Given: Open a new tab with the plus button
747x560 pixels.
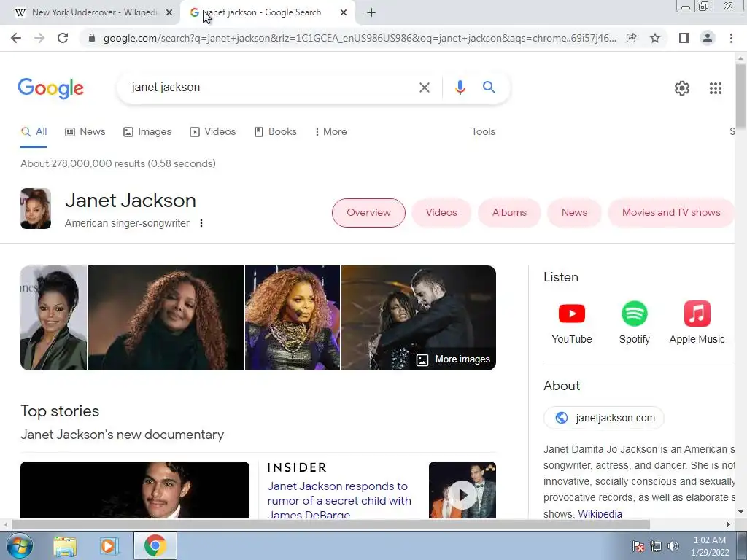Looking at the screenshot, I should (371, 13).
